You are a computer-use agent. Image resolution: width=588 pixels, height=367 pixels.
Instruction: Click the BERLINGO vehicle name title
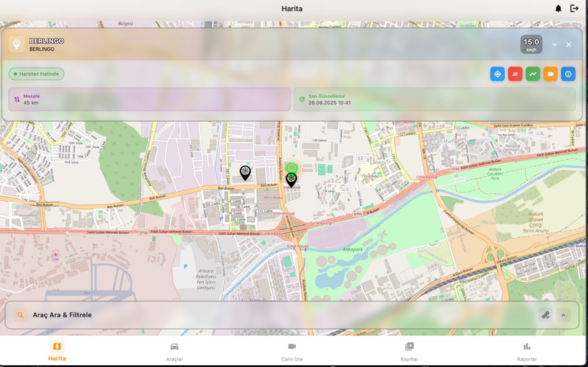(46, 41)
